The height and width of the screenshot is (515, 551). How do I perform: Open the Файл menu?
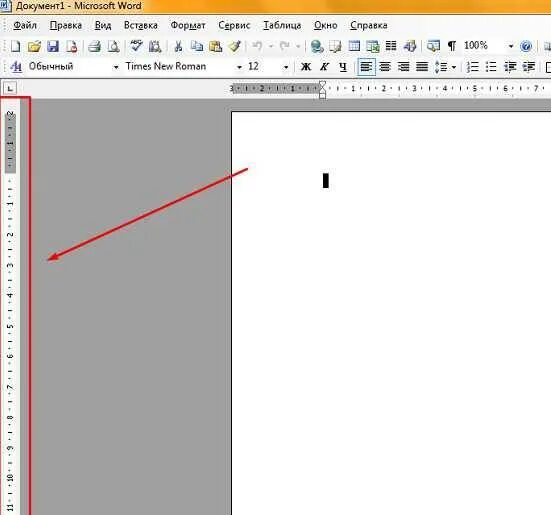tap(25, 25)
